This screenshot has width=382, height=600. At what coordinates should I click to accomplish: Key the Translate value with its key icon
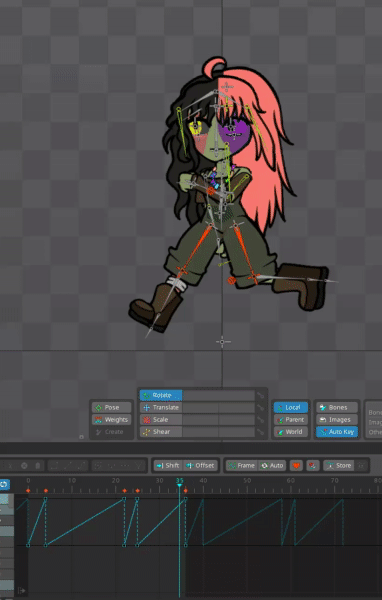tap(261, 407)
